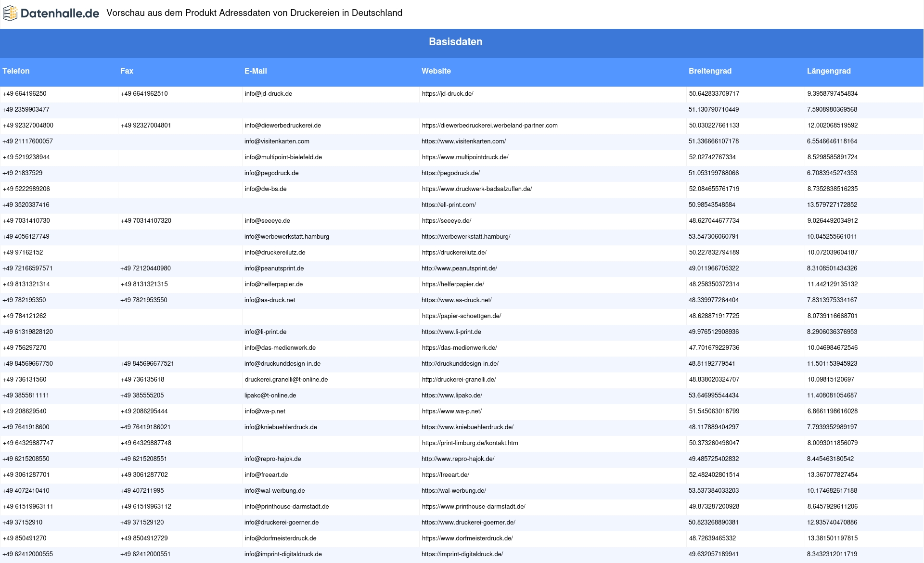
Task: Select fax number +49 6641962510
Action: coord(144,94)
